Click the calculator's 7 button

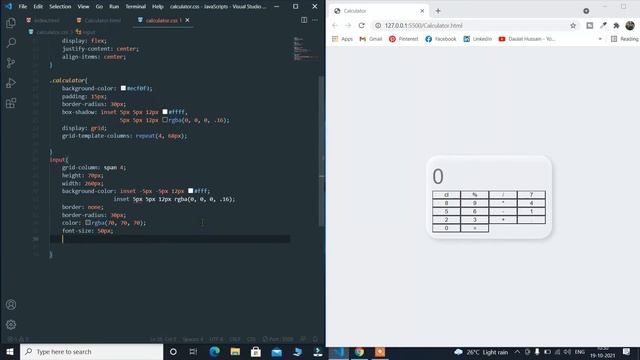531,195
